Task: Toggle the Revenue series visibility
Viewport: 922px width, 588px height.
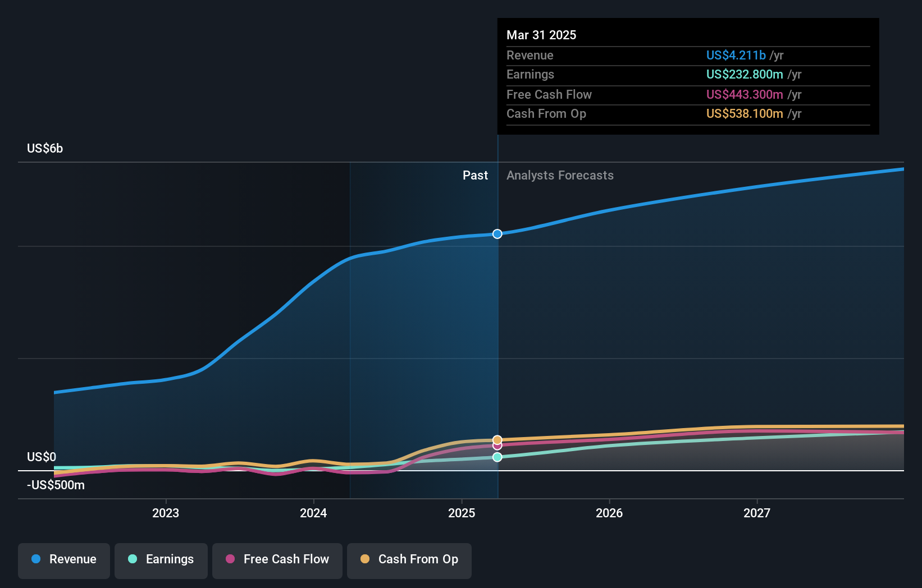Action: pos(63,560)
